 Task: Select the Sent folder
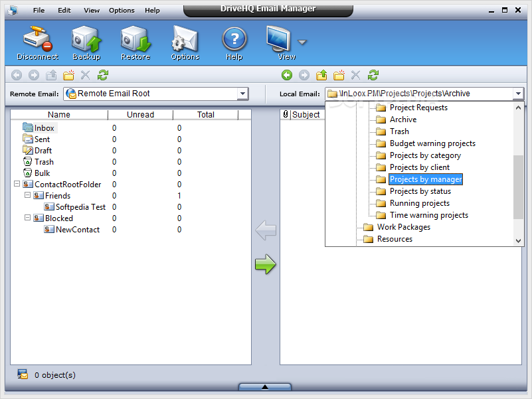coord(42,139)
